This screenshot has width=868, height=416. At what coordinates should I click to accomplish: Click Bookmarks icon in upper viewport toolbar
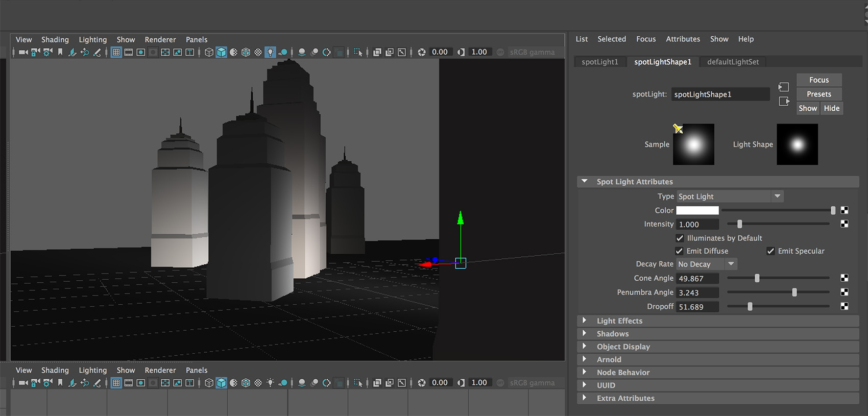point(60,52)
